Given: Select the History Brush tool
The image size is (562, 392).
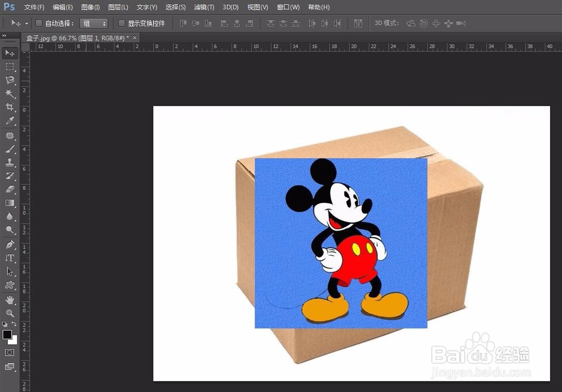Looking at the screenshot, I should pyautogui.click(x=10, y=176).
